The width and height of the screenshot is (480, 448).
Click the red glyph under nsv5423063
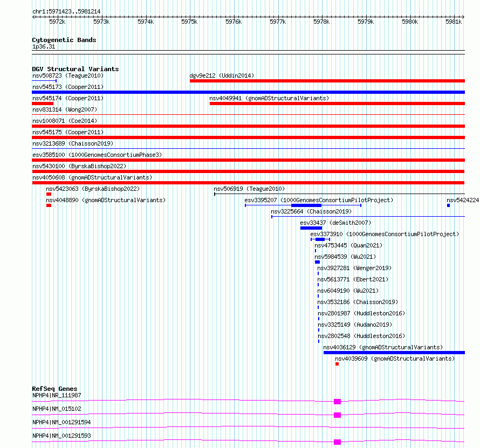[49, 194]
